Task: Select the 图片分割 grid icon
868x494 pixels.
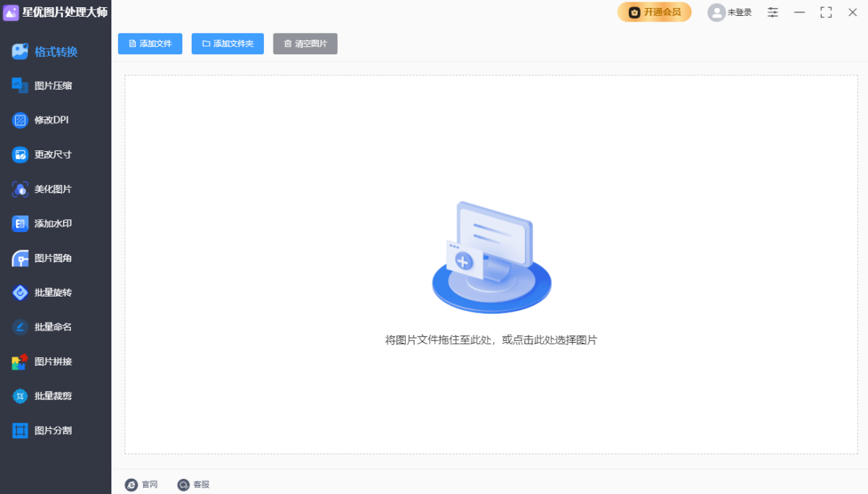Action: tap(20, 430)
